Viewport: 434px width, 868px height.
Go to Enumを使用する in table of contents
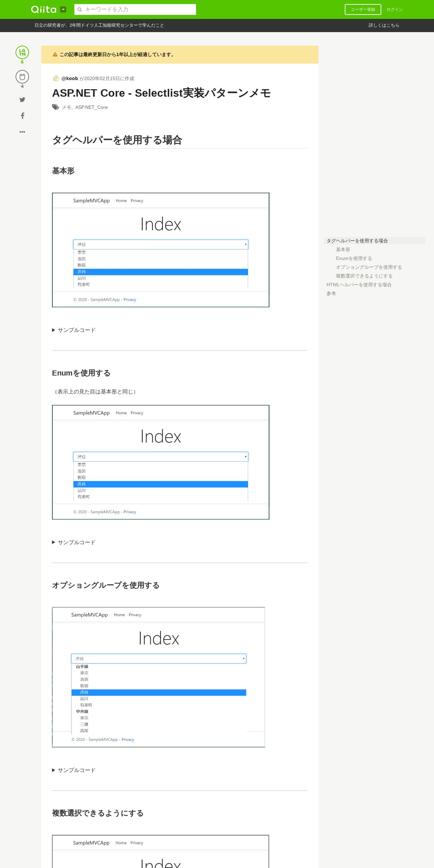(354, 258)
